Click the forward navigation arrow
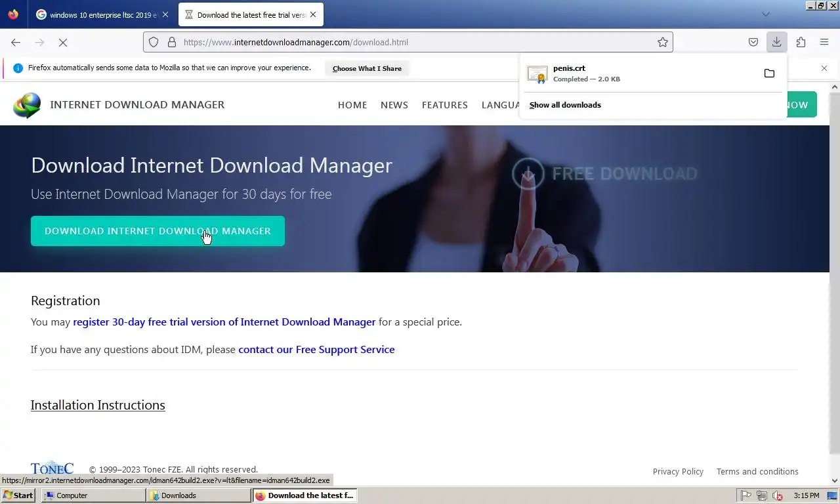Image resolution: width=840 pixels, height=504 pixels. [39, 42]
